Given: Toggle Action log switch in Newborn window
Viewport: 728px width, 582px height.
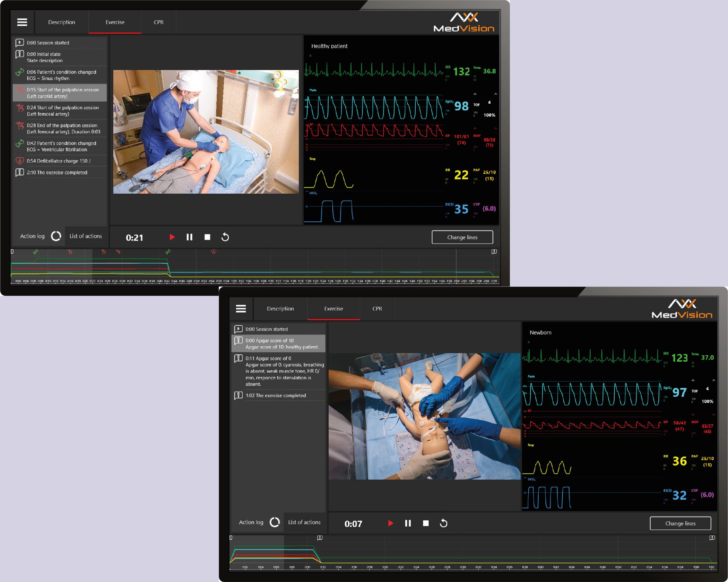Looking at the screenshot, I should coord(275,522).
